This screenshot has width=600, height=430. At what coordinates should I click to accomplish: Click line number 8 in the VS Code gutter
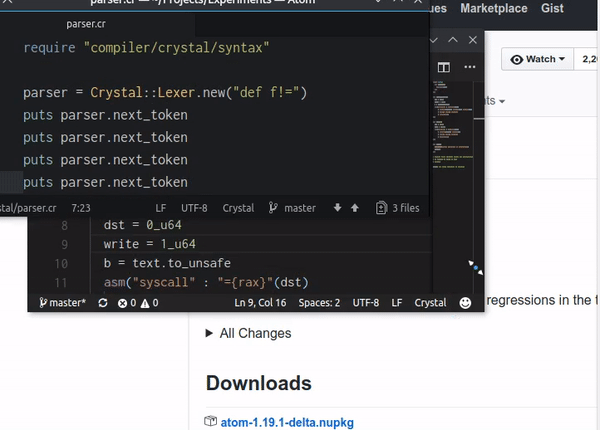click(x=64, y=226)
